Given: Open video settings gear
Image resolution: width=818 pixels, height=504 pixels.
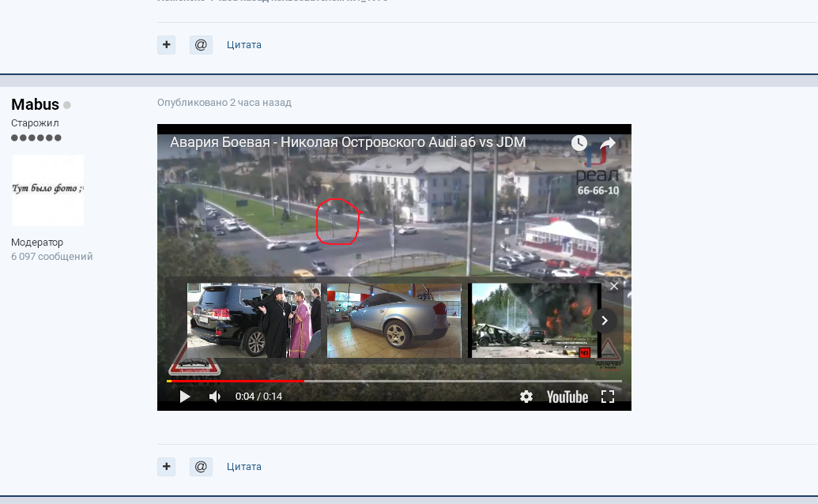Looking at the screenshot, I should 526,397.
